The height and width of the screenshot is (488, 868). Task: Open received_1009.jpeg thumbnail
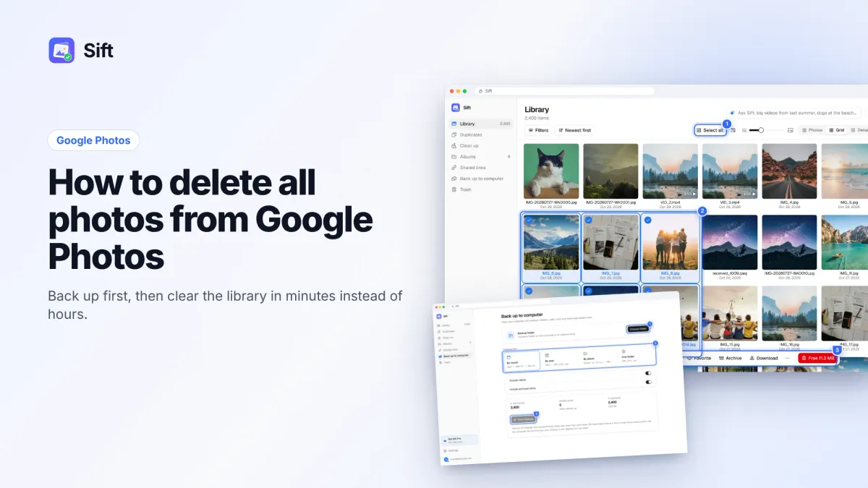730,242
